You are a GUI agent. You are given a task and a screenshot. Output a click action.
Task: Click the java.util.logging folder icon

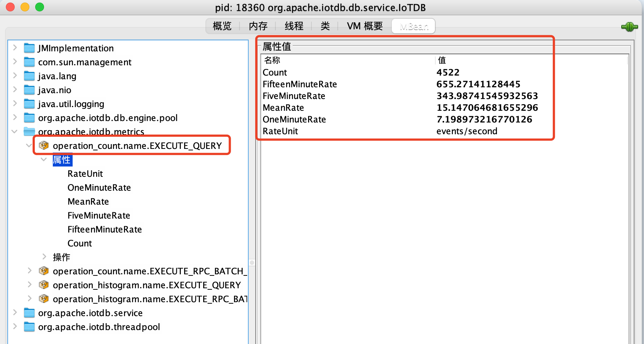pos(29,104)
